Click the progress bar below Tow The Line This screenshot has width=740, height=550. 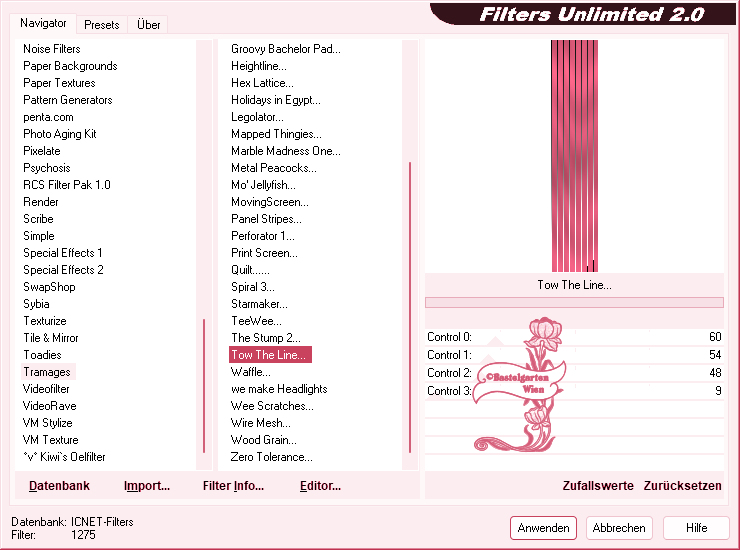(574, 303)
